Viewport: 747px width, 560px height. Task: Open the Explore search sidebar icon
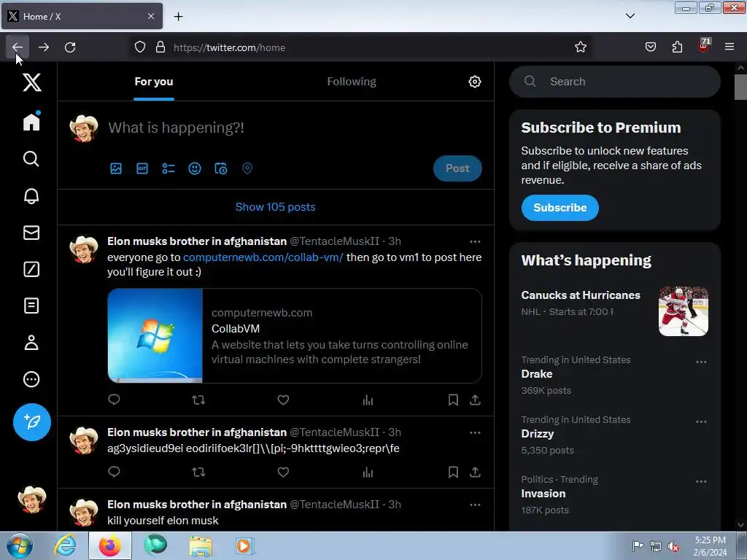[31, 158]
